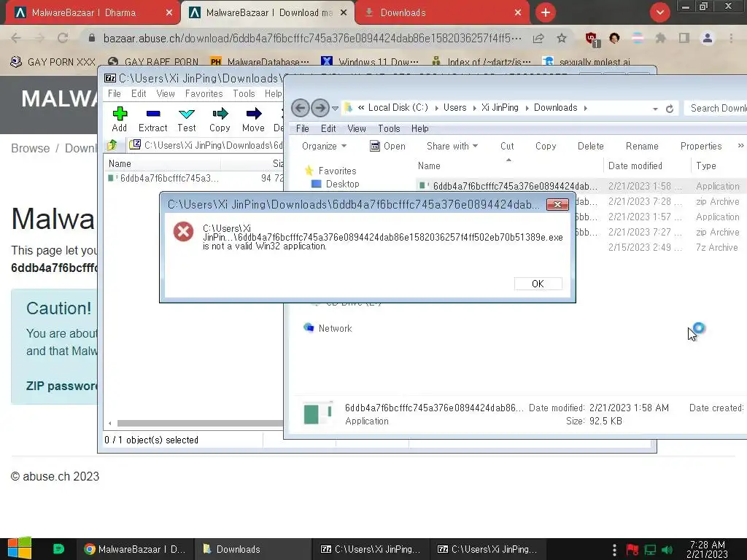747x560 pixels.
Task: Open 7-Zip Tools menu
Action: pos(244,93)
